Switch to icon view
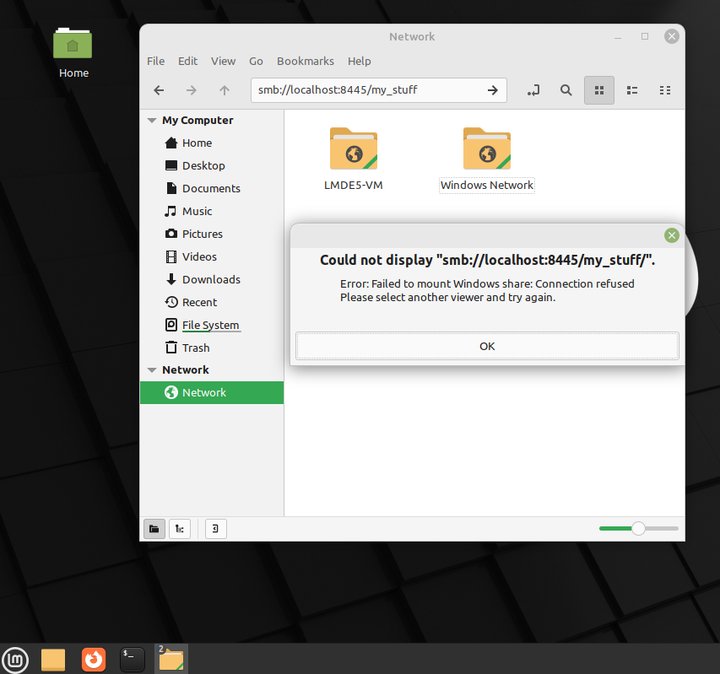This screenshot has height=674, width=720. click(x=599, y=90)
